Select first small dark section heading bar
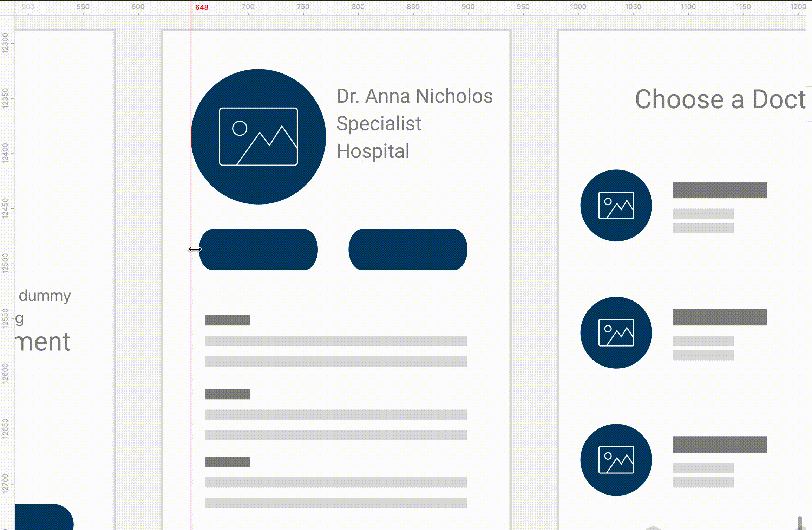The height and width of the screenshot is (530, 812). click(x=227, y=320)
